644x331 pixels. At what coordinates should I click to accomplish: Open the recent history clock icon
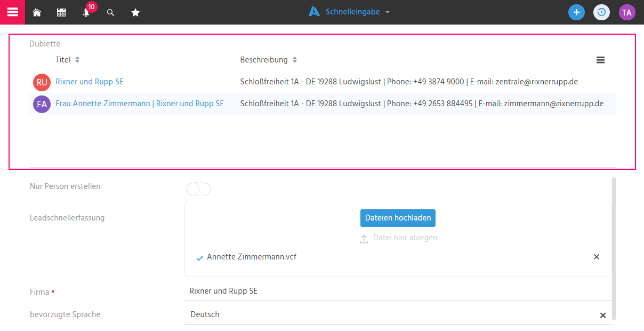click(x=602, y=12)
